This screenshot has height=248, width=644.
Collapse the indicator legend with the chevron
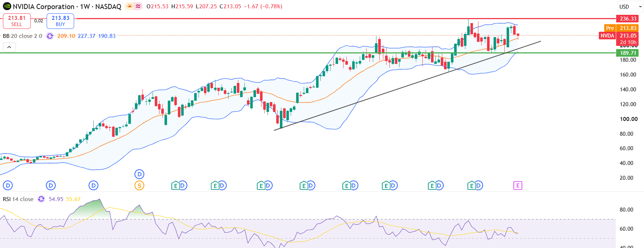click(x=9, y=47)
